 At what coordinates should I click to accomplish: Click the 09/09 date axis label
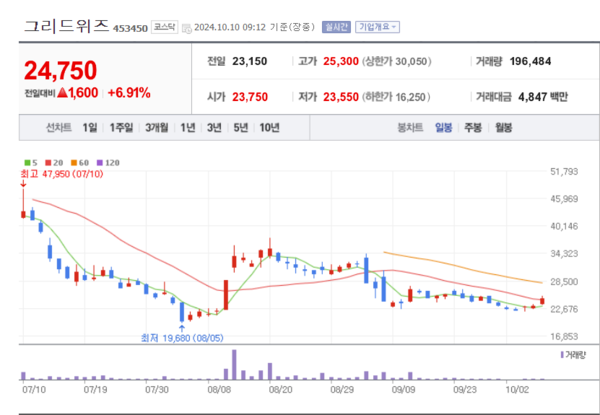pyautogui.click(x=403, y=390)
